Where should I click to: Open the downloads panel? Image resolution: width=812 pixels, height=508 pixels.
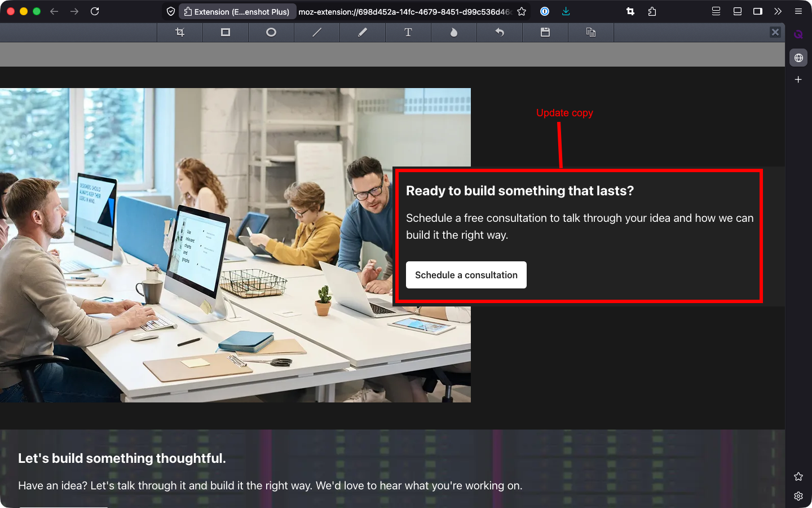coord(566,11)
